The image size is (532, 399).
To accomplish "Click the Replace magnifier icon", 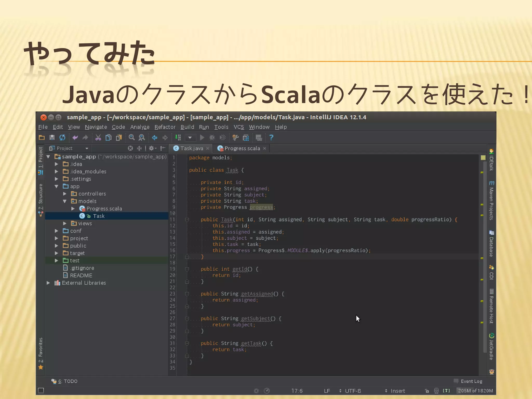I will click(x=142, y=137).
